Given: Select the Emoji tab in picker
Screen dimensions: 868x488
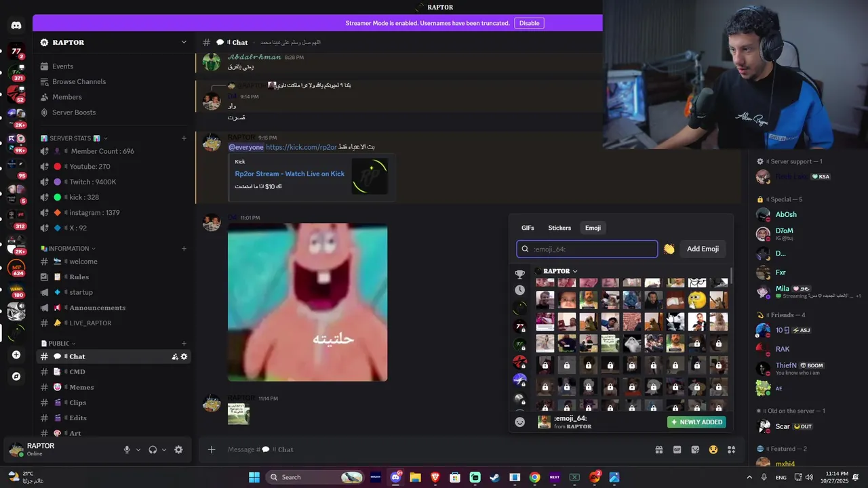Looking at the screenshot, I should 593,228.
